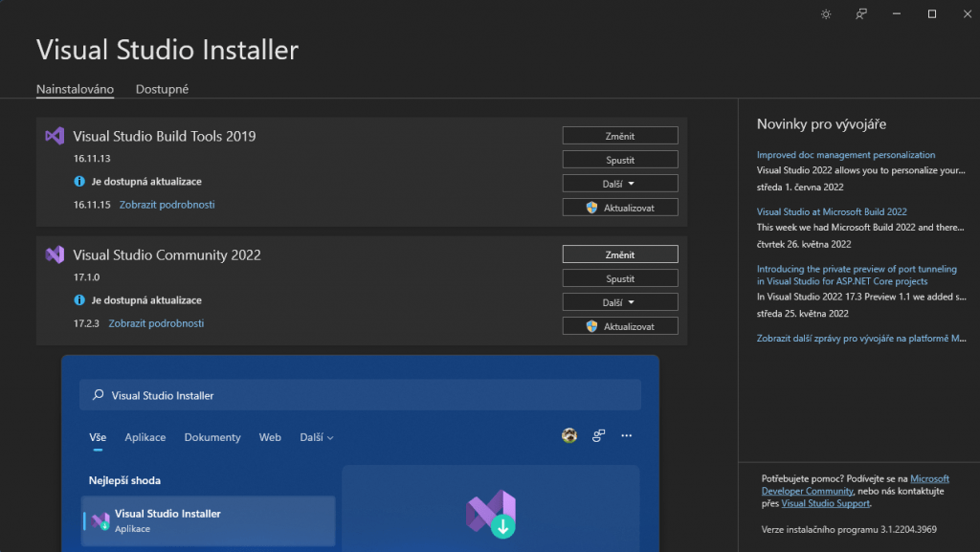The width and height of the screenshot is (980, 552).
Task: Click the magnifier icon in search box
Action: pyautogui.click(x=98, y=395)
